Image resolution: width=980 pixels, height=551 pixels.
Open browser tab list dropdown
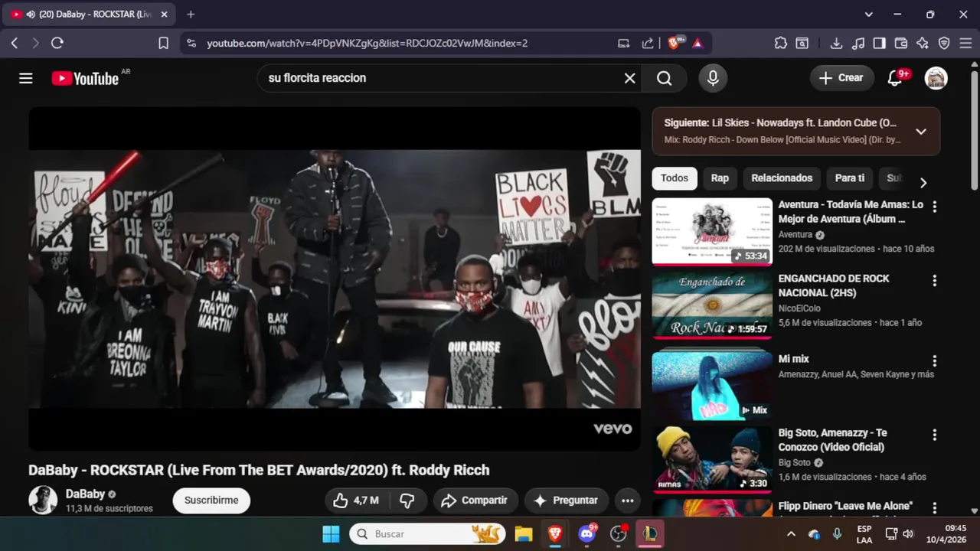pyautogui.click(x=868, y=14)
